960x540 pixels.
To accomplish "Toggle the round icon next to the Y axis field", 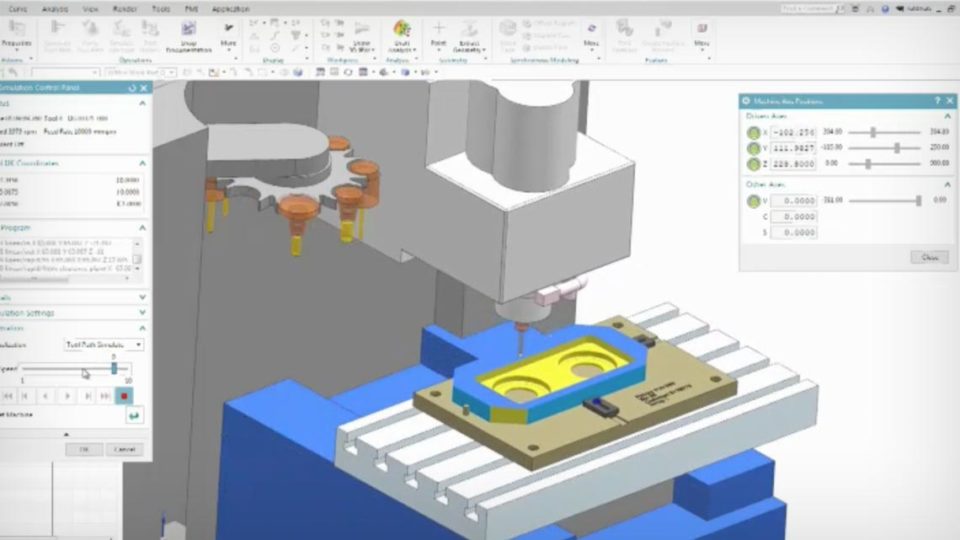I will point(753,148).
